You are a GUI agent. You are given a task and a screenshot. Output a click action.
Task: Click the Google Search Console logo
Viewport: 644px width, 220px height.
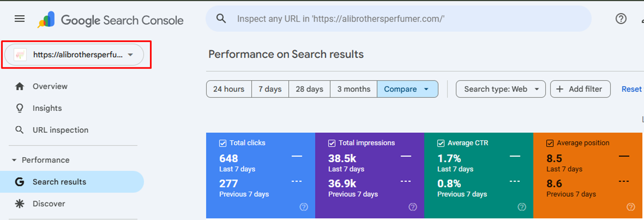(46, 20)
